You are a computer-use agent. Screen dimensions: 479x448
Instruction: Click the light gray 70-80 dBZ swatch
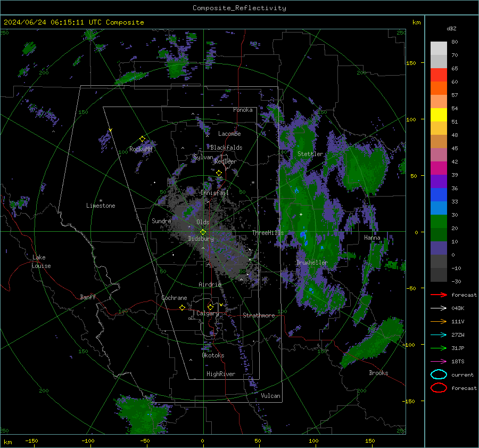[439, 48]
